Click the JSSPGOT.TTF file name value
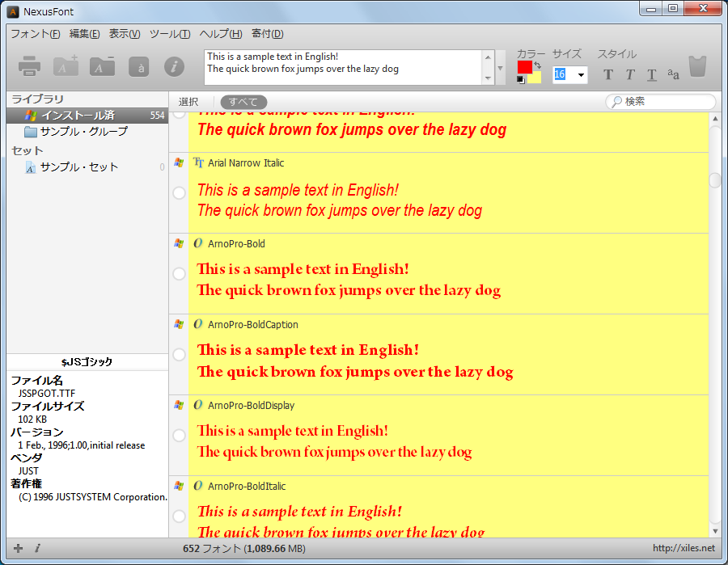 tap(46, 394)
